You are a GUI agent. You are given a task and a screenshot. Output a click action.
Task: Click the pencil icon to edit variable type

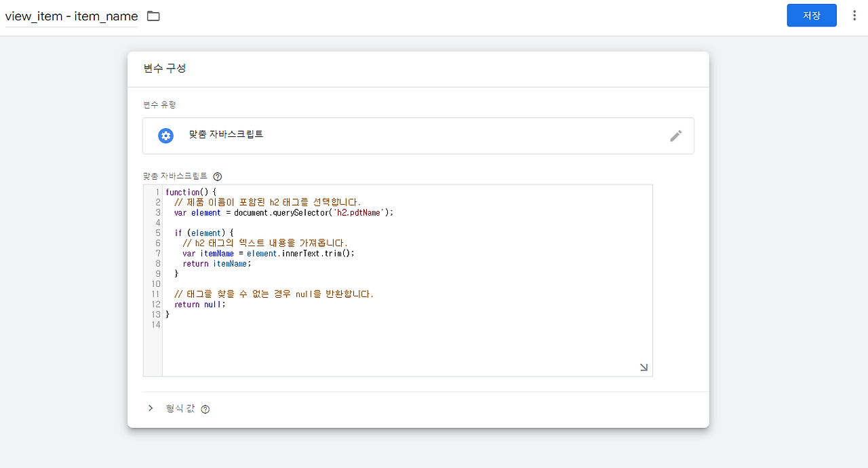point(675,136)
